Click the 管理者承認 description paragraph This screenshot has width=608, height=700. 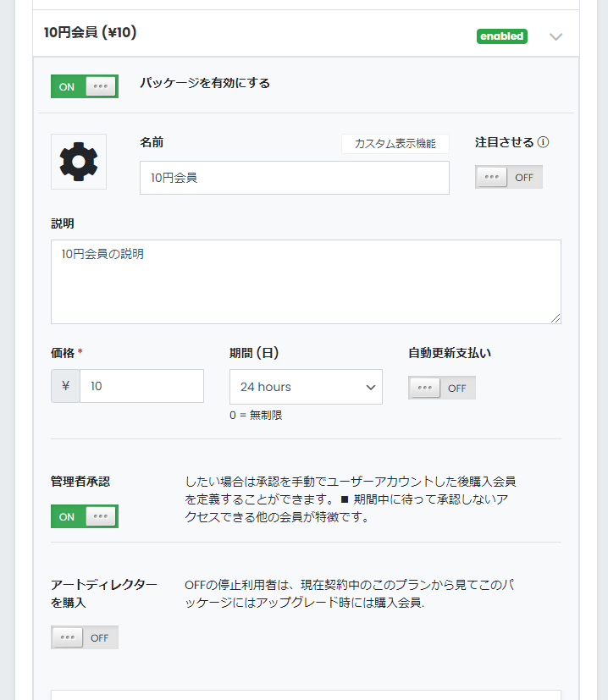351,499
